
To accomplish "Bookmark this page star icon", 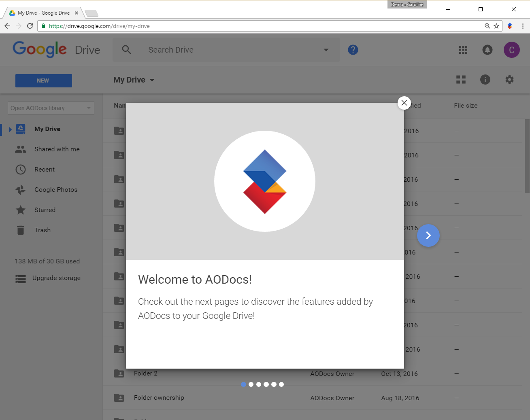I will (496, 26).
